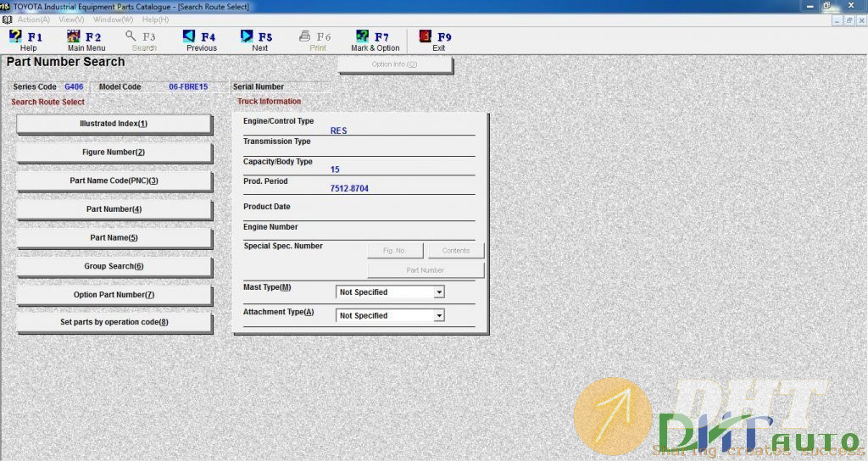This screenshot has width=868, height=461.
Task: Open Group Search(6)
Action: pyautogui.click(x=114, y=266)
